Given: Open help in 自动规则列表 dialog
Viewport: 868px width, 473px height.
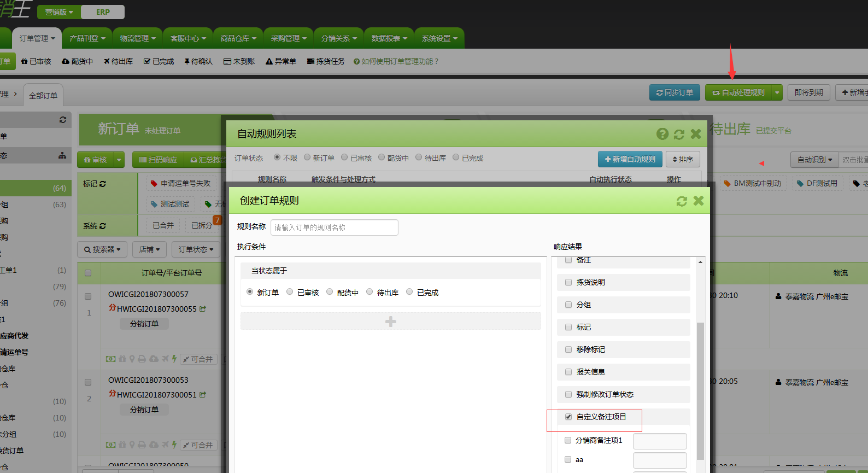Looking at the screenshot, I should coord(662,134).
